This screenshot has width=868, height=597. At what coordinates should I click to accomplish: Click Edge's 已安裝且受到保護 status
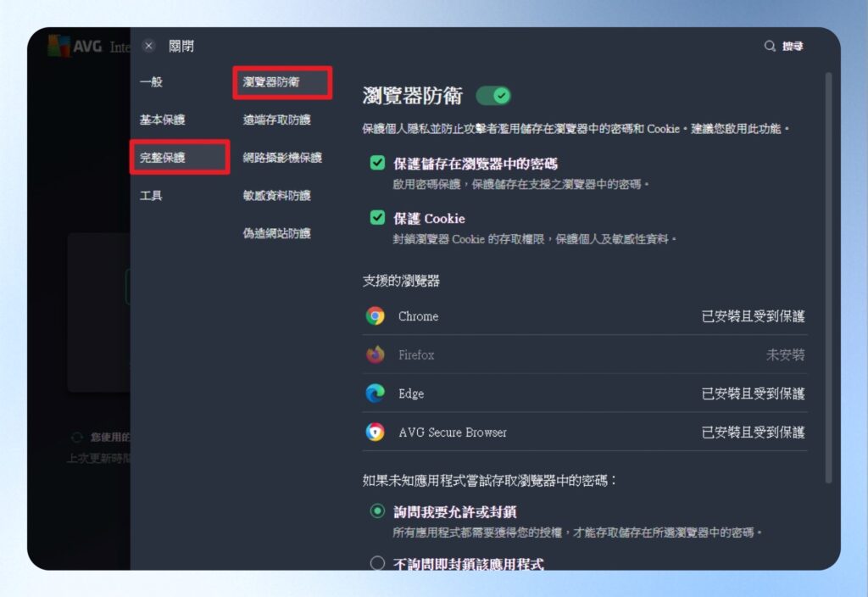753,393
